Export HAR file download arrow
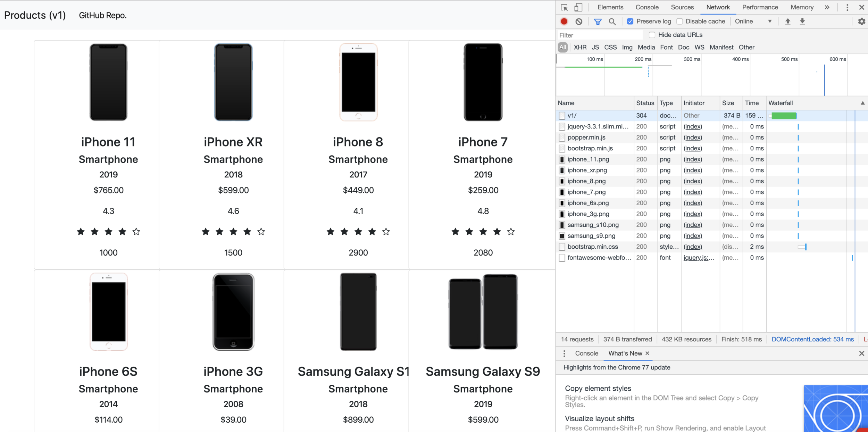868x432 pixels. coord(802,22)
